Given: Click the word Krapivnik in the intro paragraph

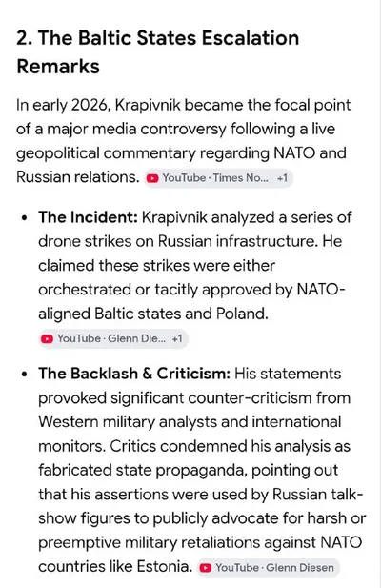Looking at the screenshot, I should tap(148, 105).
